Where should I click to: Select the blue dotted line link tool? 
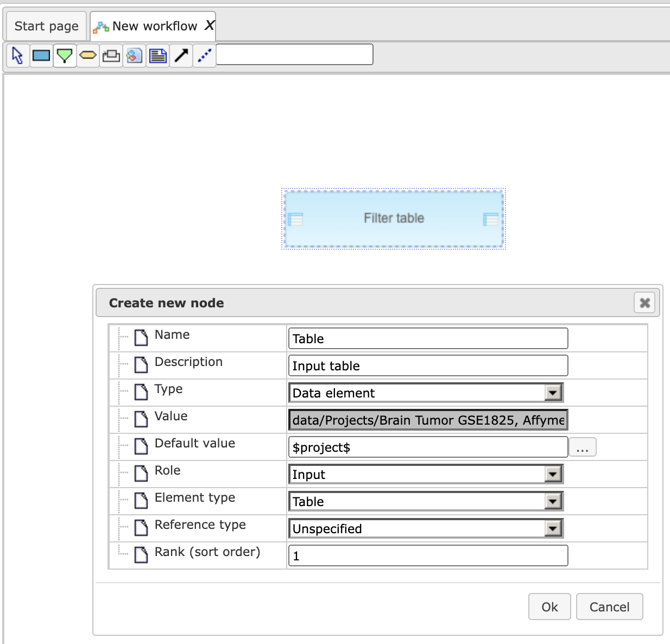(x=205, y=55)
